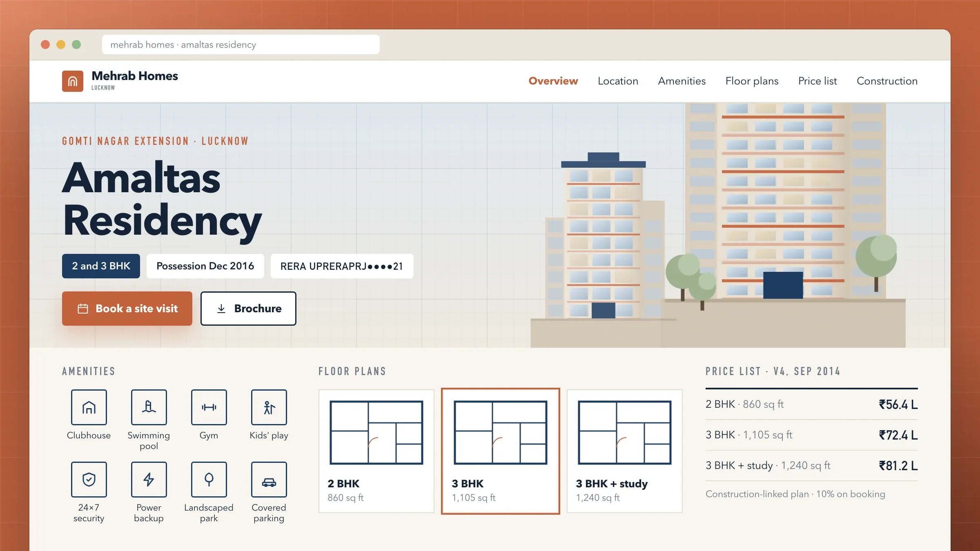Select the Swimming pool amenity icon
Viewport: 980px width, 551px height.
(x=149, y=407)
